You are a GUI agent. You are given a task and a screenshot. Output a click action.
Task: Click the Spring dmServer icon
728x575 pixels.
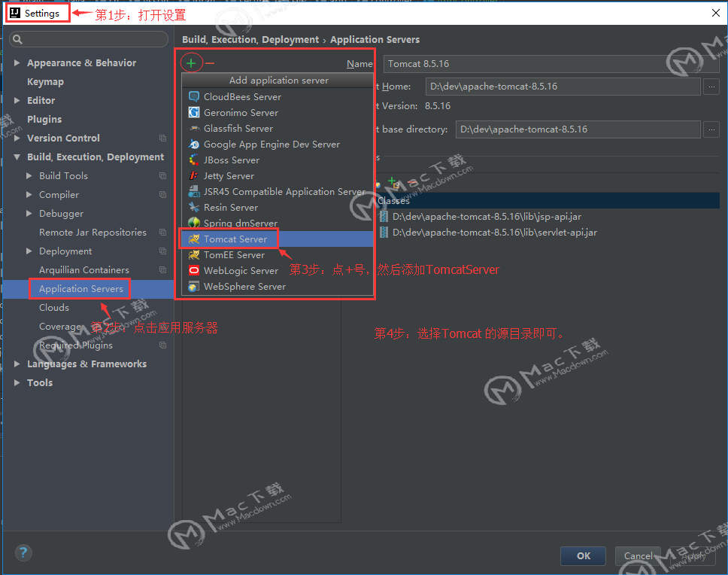(193, 223)
